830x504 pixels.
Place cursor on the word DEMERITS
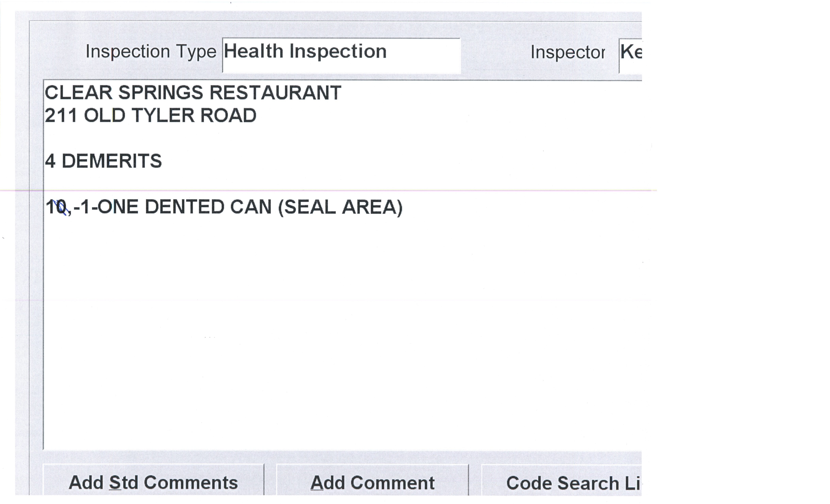click(x=112, y=161)
